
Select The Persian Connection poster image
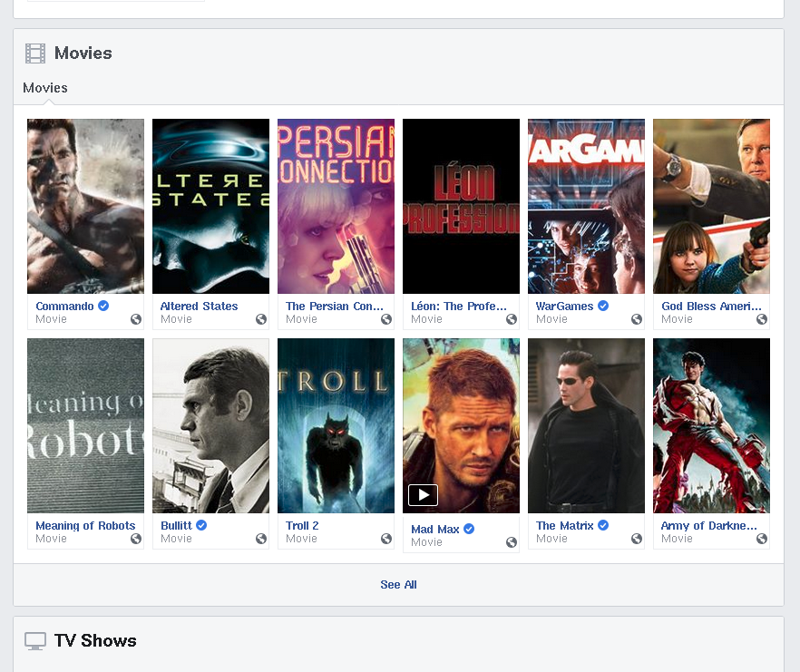(336, 206)
